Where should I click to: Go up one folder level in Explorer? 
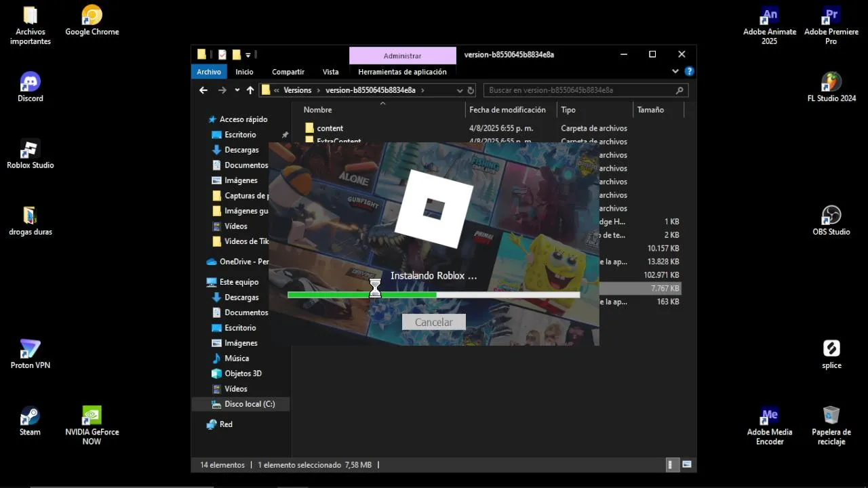click(250, 90)
